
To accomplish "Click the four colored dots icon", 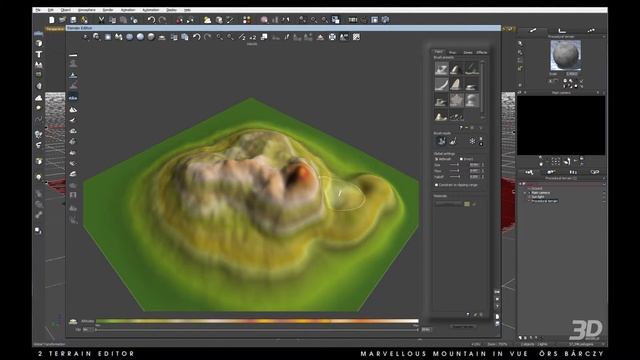I will coord(247,20).
